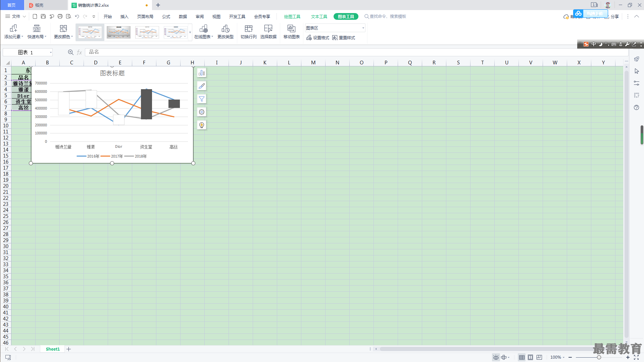Click the lightbulb suggestion button beside the chart
The image size is (644, 362).
[202, 125]
